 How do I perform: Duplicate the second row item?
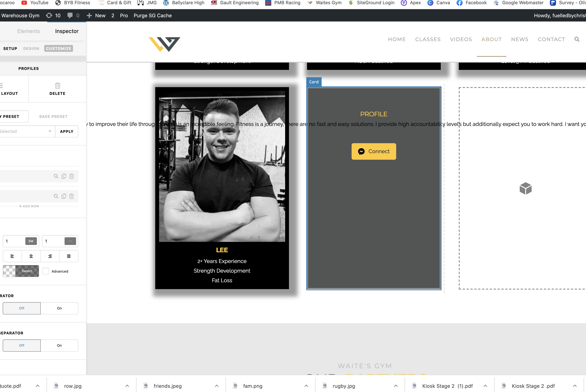pyautogui.click(x=64, y=196)
